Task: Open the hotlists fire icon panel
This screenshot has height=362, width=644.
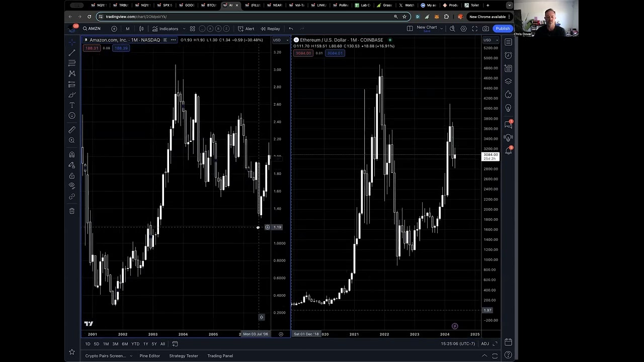Action: [x=508, y=95]
